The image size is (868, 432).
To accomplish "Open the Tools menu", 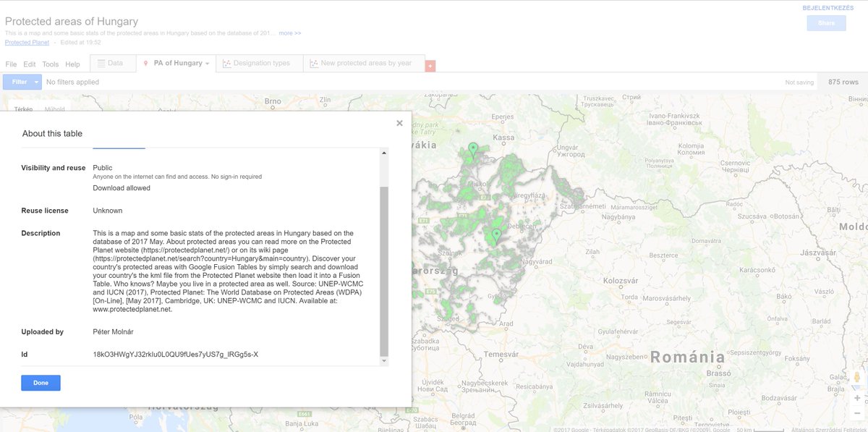I will point(51,64).
